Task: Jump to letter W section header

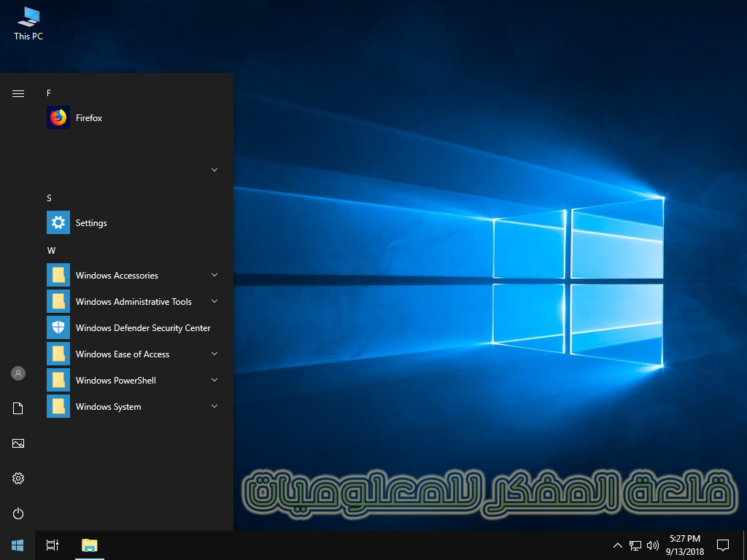Action: tap(51, 251)
